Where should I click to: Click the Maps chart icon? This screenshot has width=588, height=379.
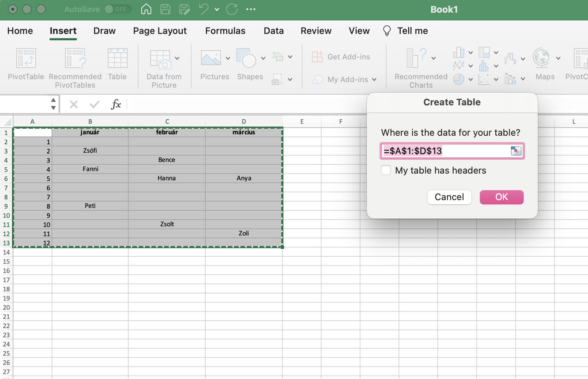[x=541, y=58]
